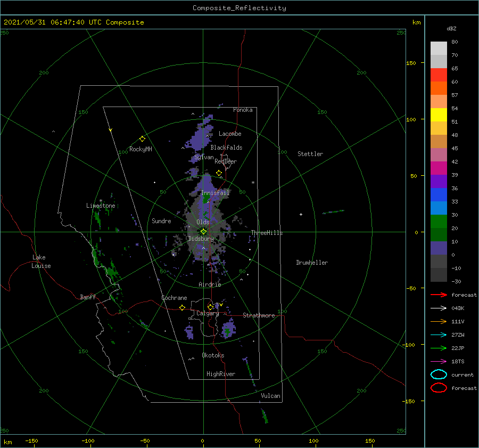479x448 pixels.
Task: Click the Sylvan label
Action: click(x=204, y=157)
